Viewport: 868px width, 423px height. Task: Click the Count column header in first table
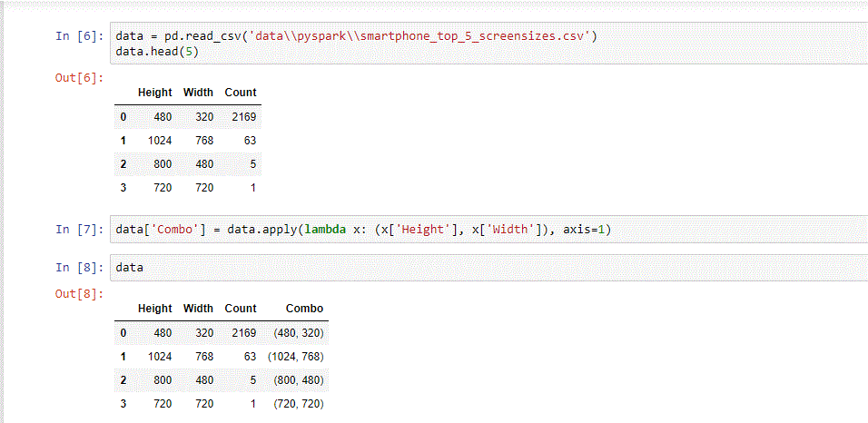click(241, 93)
